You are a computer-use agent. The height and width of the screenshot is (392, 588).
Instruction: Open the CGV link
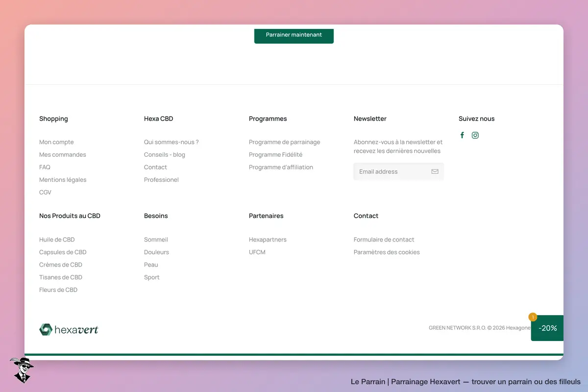[45, 193]
